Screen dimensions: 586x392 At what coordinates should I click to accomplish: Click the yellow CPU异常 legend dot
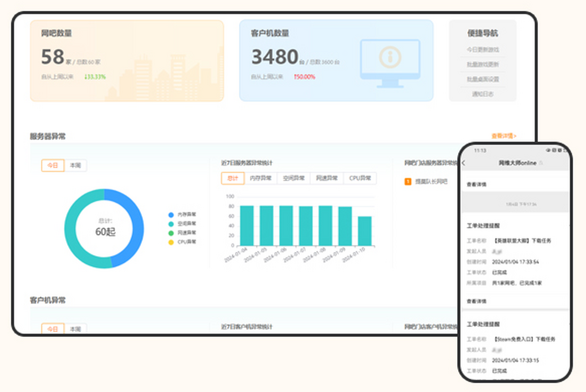click(171, 242)
